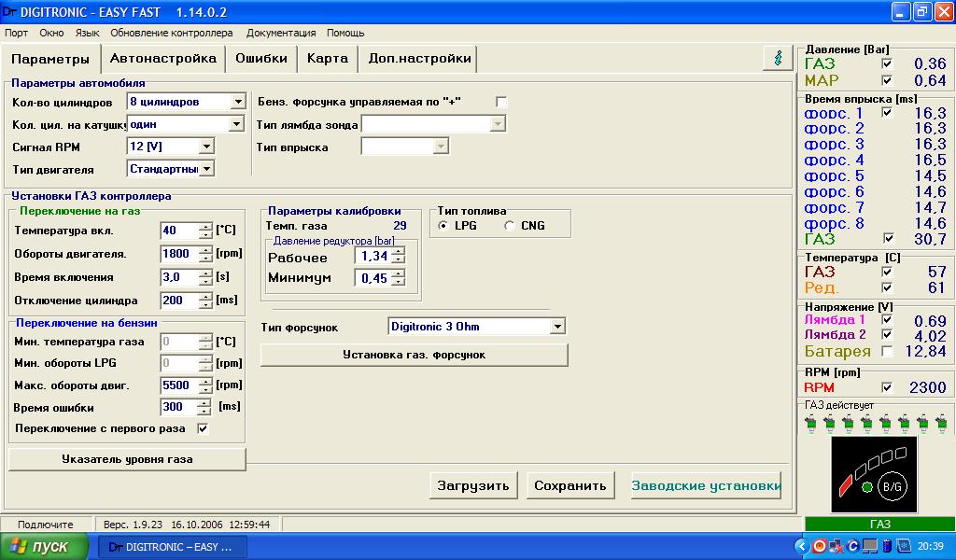Click the Макс. обороты двиг. input field

point(177,385)
